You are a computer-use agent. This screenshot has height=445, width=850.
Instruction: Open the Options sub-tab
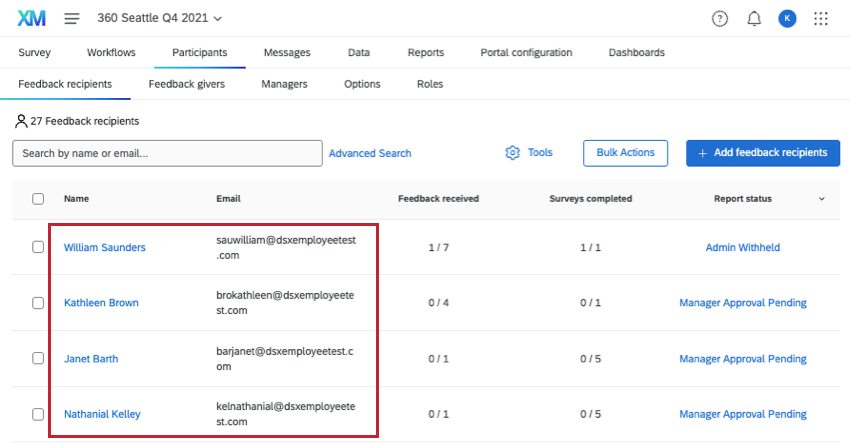pos(362,84)
